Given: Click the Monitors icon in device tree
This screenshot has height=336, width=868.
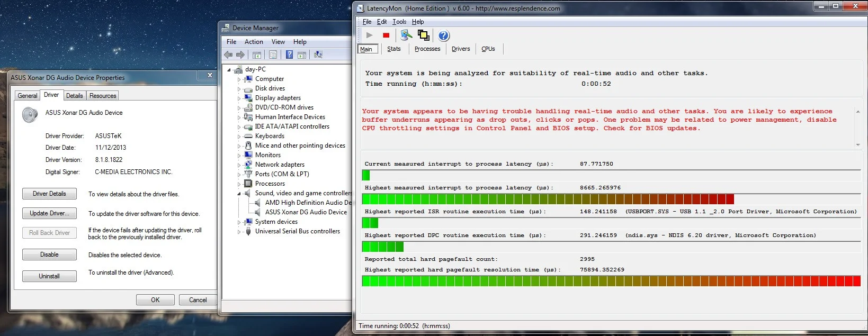Looking at the screenshot, I should pyautogui.click(x=248, y=155).
